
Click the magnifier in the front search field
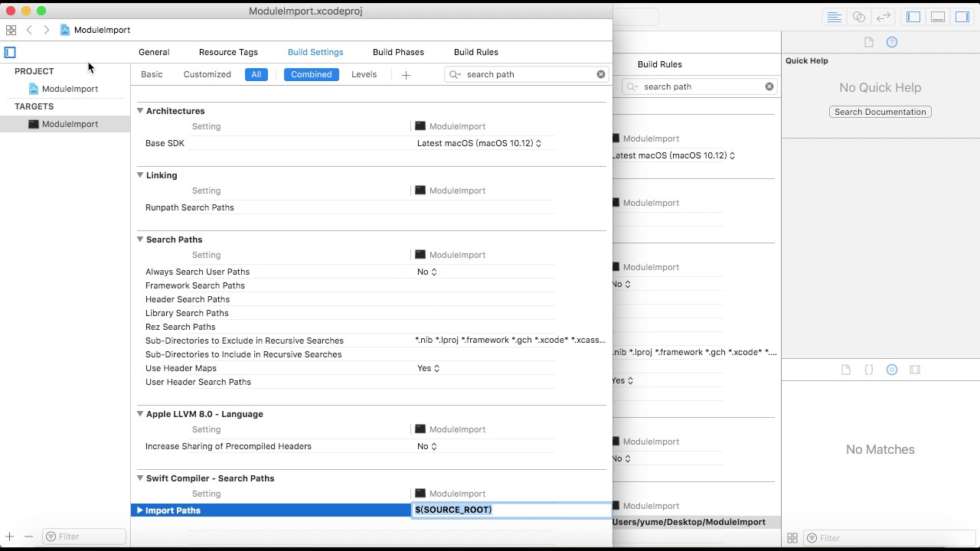tap(455, 74)
